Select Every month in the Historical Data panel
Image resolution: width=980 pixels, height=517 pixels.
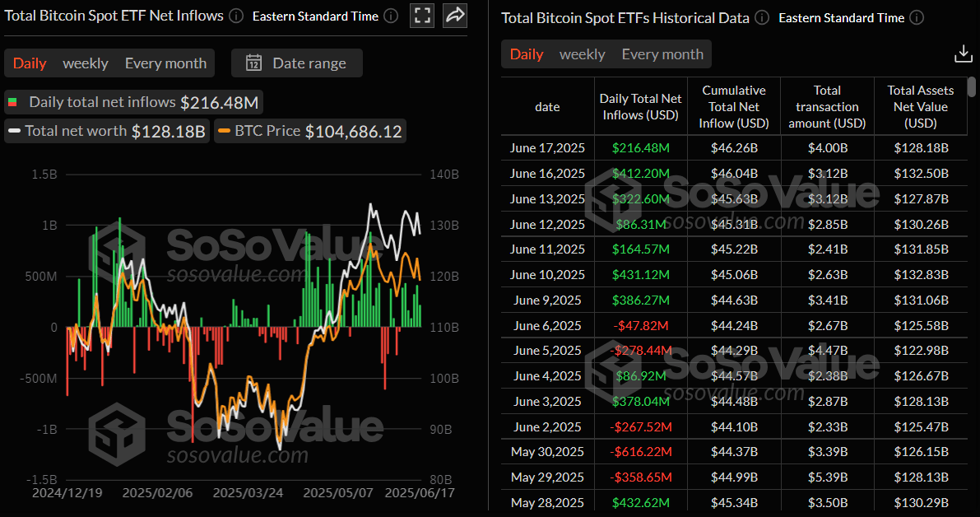(x=662, y=54)
